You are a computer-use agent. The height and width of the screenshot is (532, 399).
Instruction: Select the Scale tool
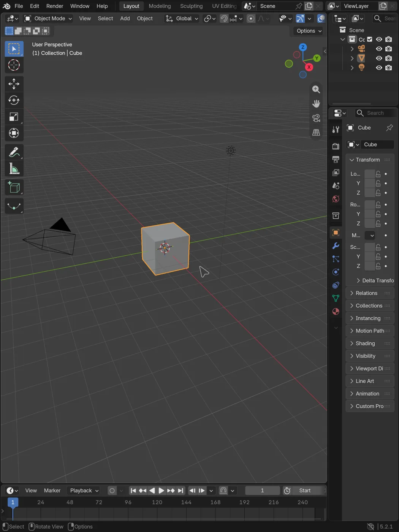(14, 117)
